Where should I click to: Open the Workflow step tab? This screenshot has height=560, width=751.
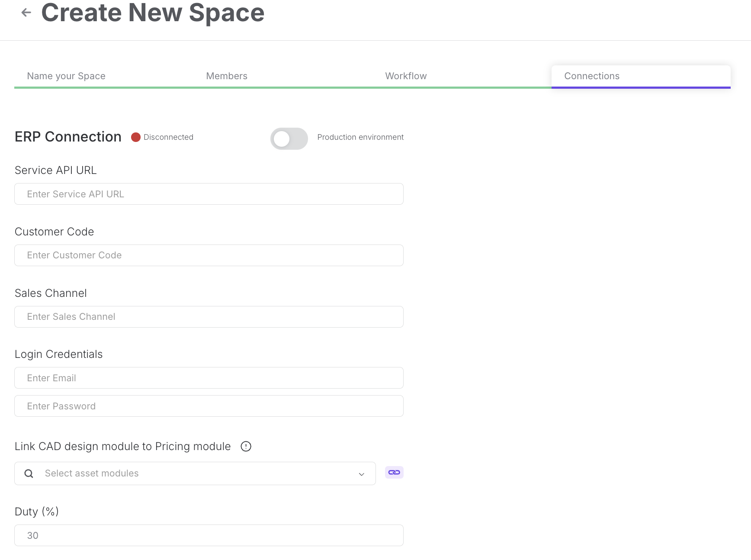[x=406, y=76]
